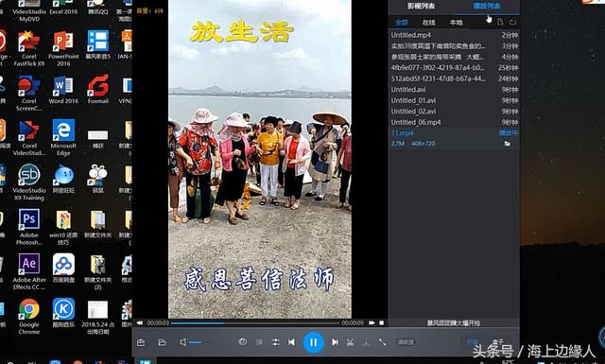Open the Word 2016 desktop shortcut
Screen dimensions: 605x364
pyautogui.click(x=63, y=90)
